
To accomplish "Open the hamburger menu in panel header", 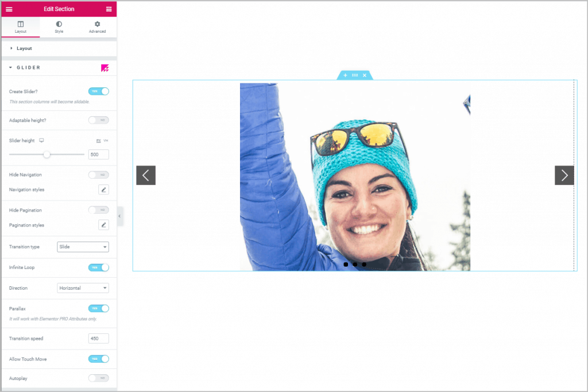I will 9,9.
